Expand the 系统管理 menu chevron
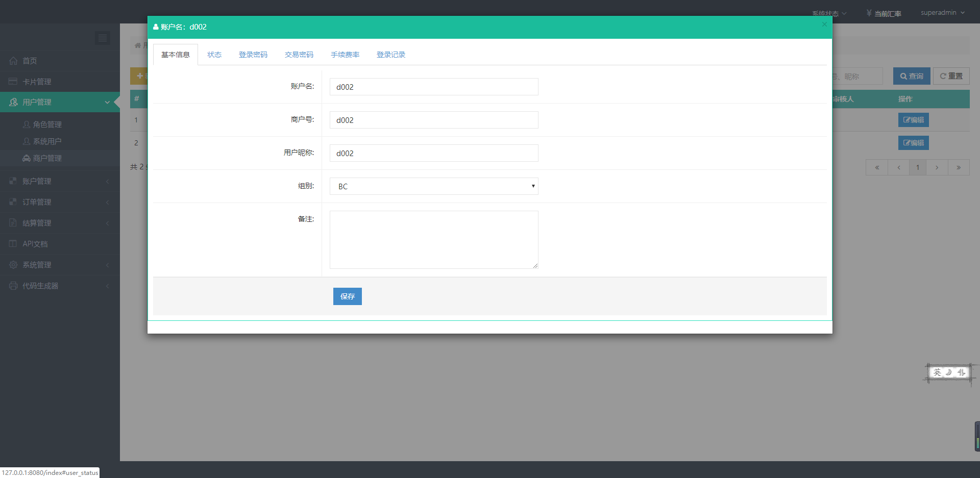980x478 pixels. click(x=107, y=265)
